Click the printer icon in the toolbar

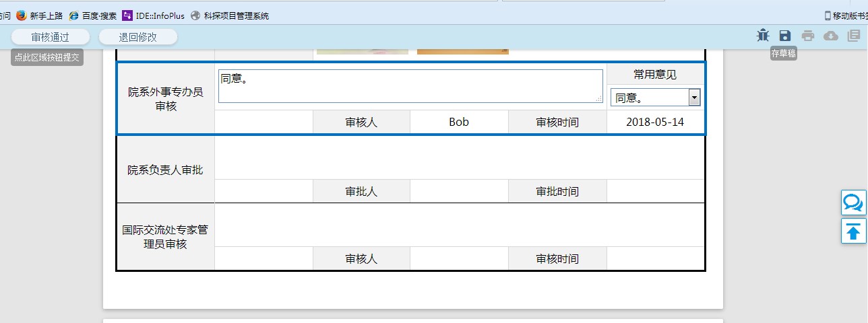[808, 36]
